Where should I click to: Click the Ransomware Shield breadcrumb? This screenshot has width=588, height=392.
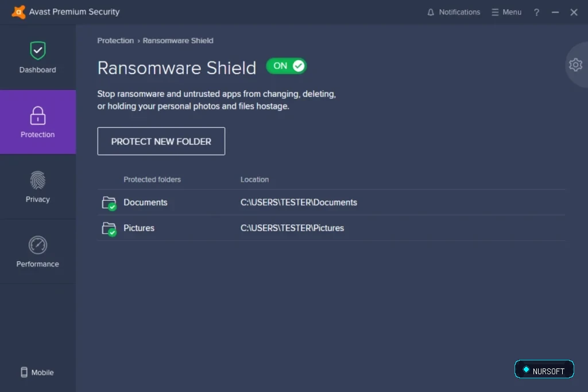click(178, 41)
